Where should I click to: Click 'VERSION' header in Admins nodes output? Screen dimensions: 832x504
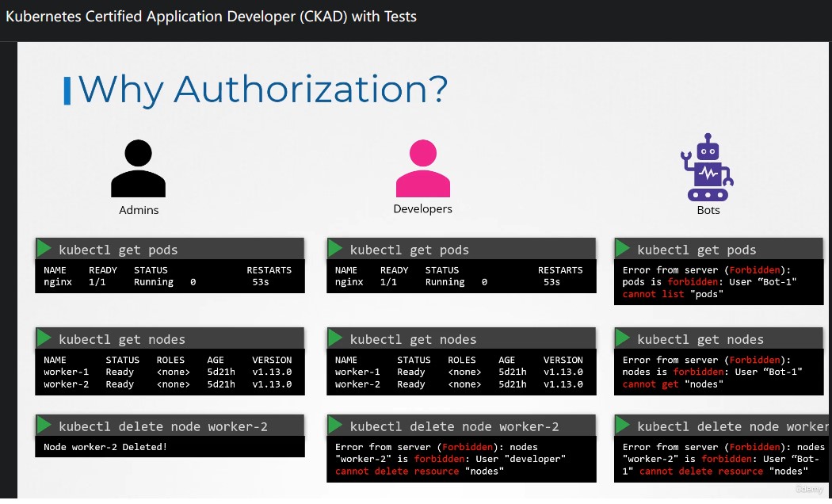click(x=273, y=361)
